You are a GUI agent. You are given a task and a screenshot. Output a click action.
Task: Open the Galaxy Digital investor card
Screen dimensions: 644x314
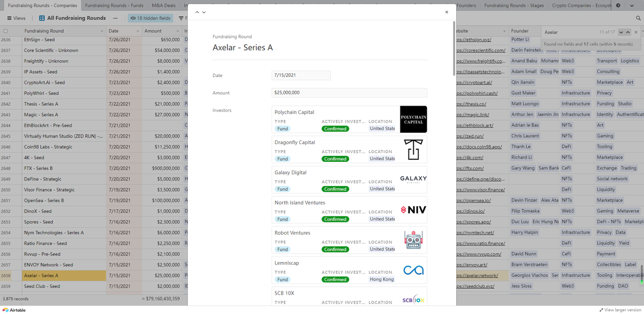(x=349, y=180)
